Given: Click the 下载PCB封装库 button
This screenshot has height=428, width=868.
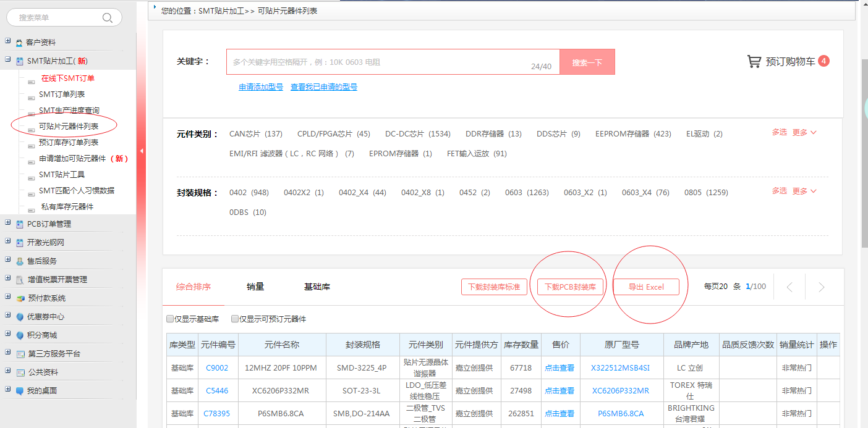Looking at the screenshot, I should (570, 287).
